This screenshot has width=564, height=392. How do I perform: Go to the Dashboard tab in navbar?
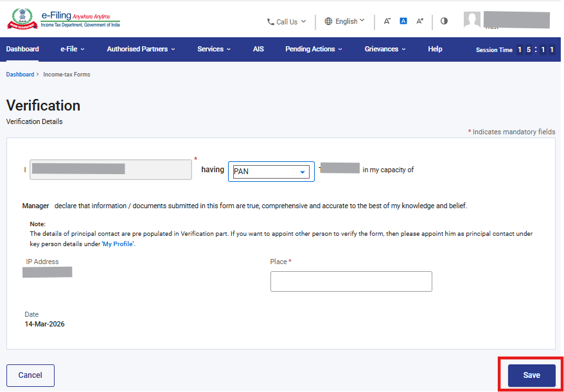22,49
